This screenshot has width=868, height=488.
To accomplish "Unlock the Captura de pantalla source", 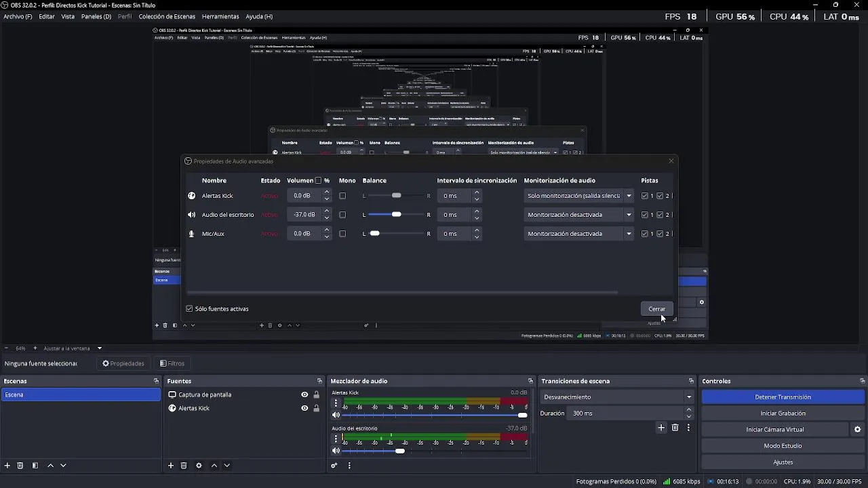I will click(316, 394).
